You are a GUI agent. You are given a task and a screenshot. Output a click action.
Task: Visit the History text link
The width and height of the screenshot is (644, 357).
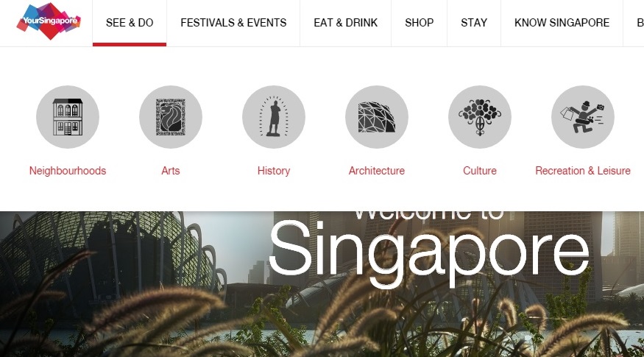(274, 171)
